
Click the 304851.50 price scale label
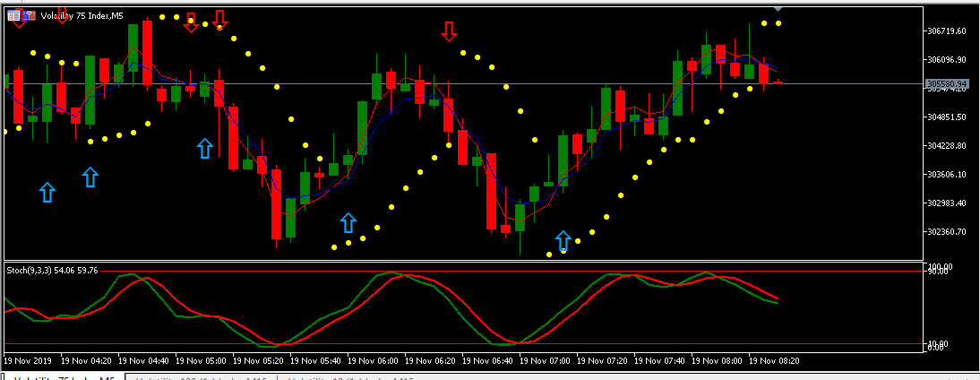click(x=946, y=117)
